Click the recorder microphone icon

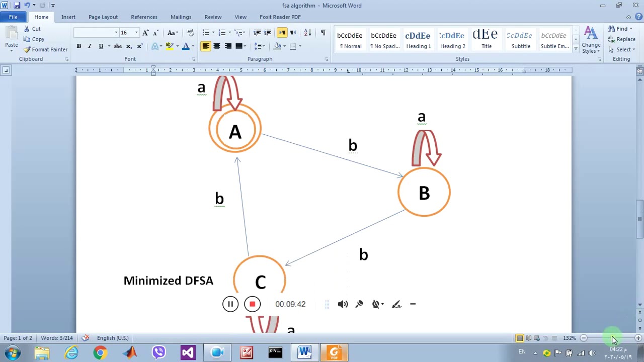pyautogui.click(x=359, y=304)
